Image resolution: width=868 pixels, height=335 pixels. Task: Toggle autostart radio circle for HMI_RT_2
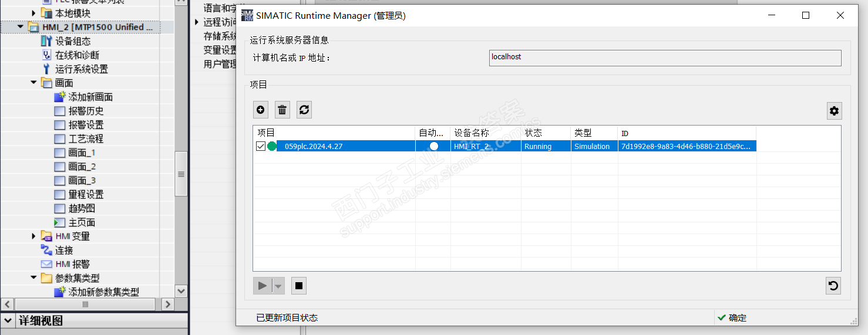(434, 146)
